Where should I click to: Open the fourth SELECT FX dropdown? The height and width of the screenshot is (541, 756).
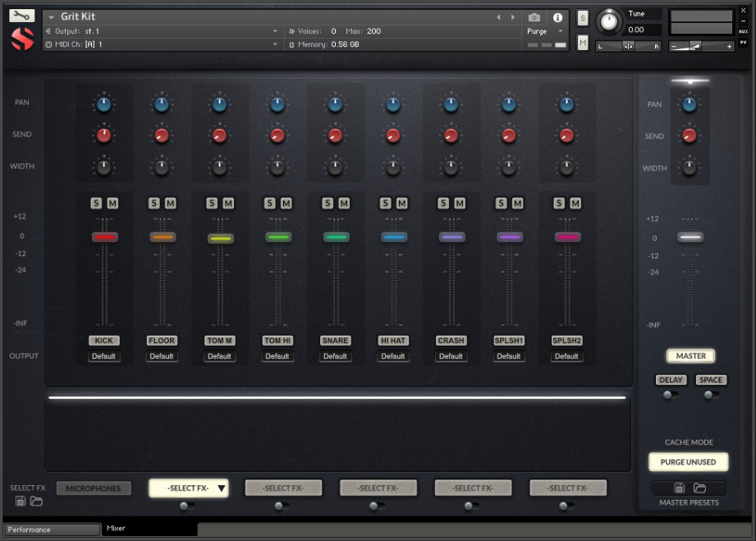[x=473, y=488]
